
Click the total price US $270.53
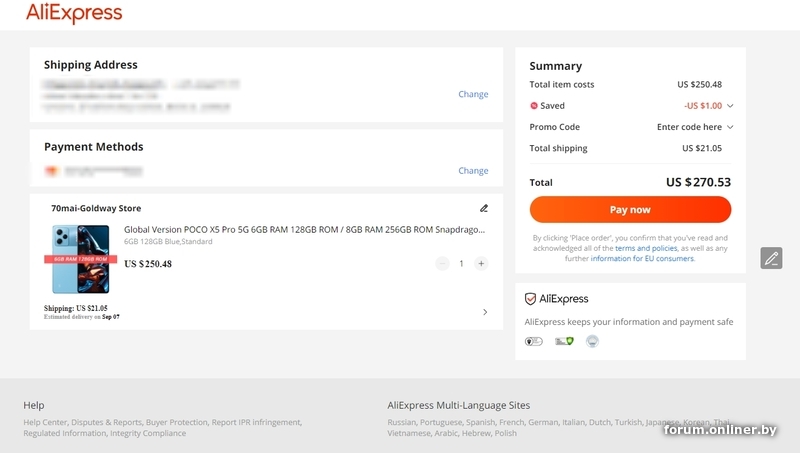[698, 182]
